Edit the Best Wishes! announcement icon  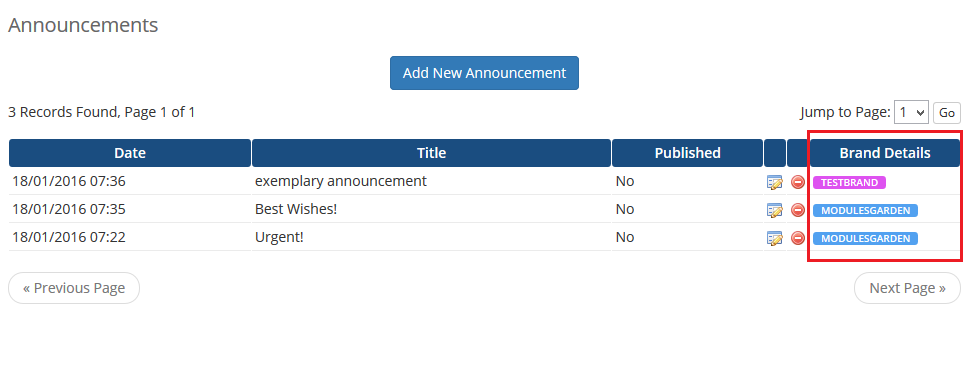[x=774, y=210]
